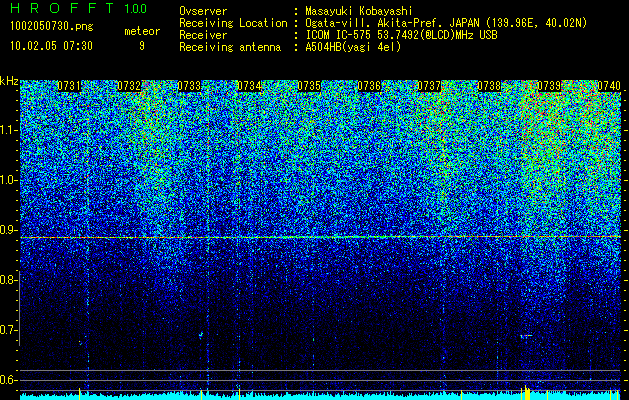Click the kHz axis unit label

(x=9, y=81)
